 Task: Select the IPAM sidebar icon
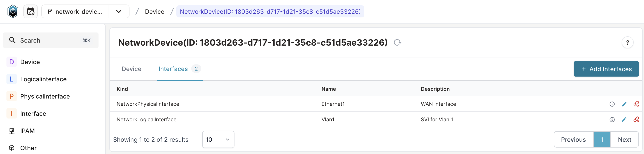point(11,131)
